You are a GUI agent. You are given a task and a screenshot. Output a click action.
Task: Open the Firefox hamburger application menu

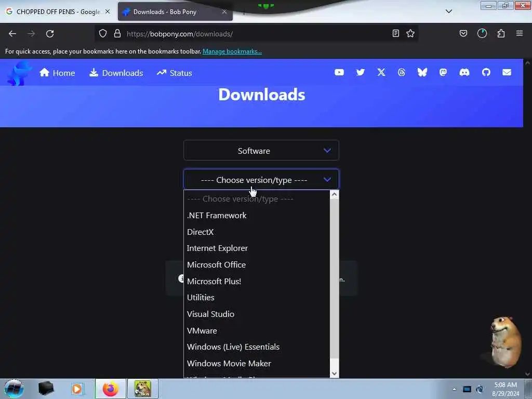520,33
